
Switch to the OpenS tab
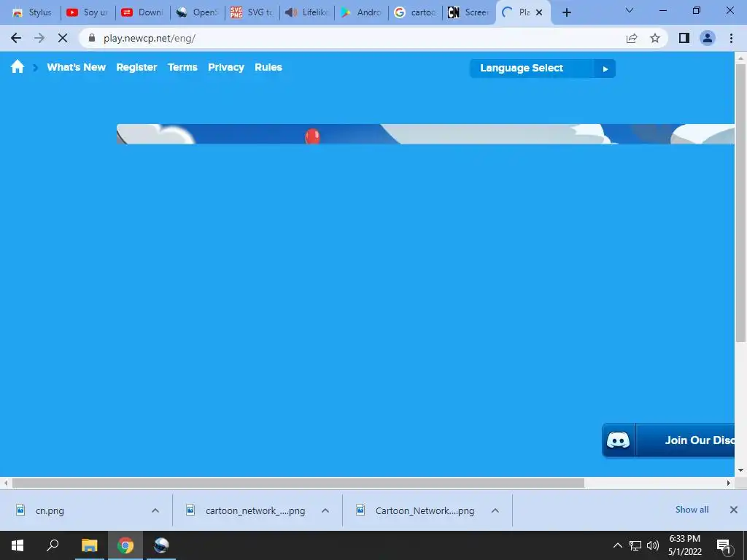[x=197, y=12]
